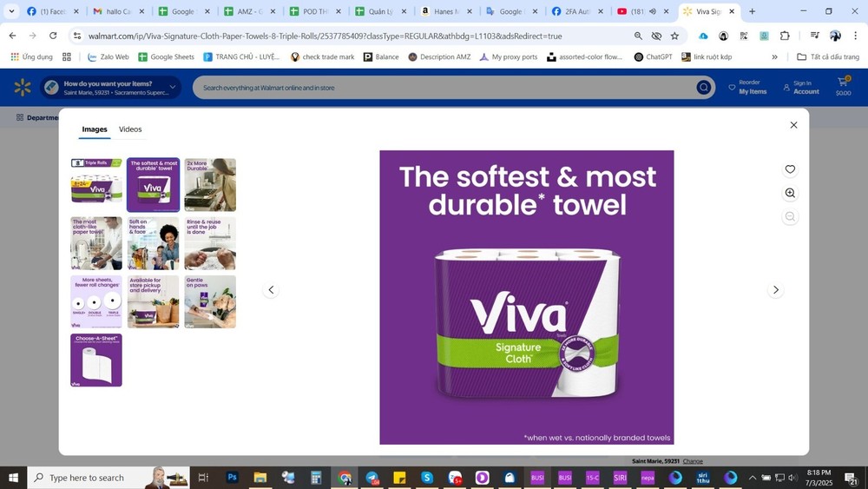868x489 pixels.
Task: Open Reorder My Items
Action: pyautogui.click(x=746, y=88)
